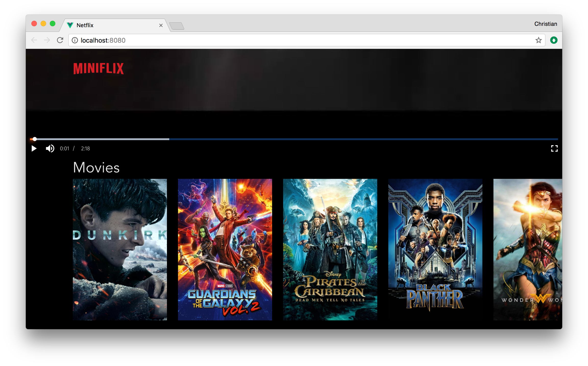
Task: Open Pirates of the Caribbean poster
Action: click(x=330, y=249)
